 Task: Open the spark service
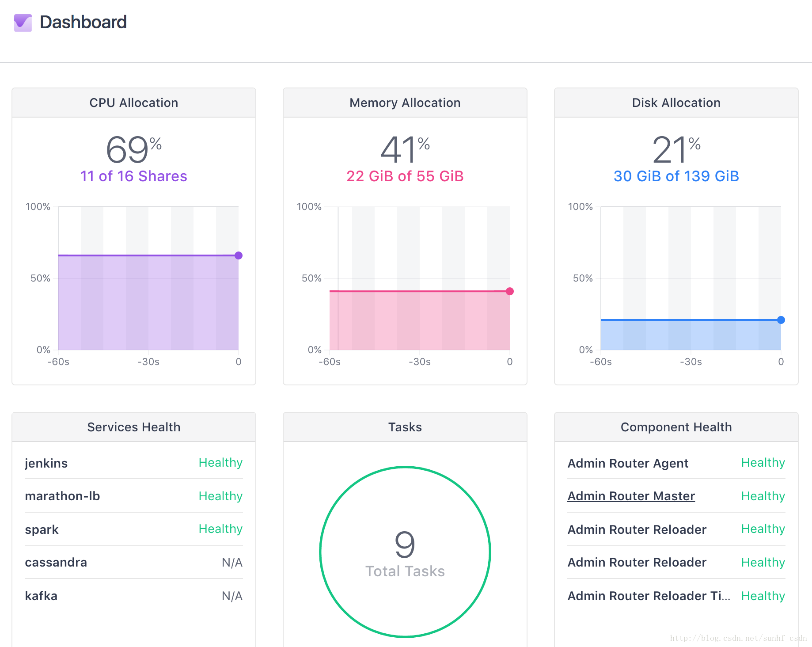(42, 529)
